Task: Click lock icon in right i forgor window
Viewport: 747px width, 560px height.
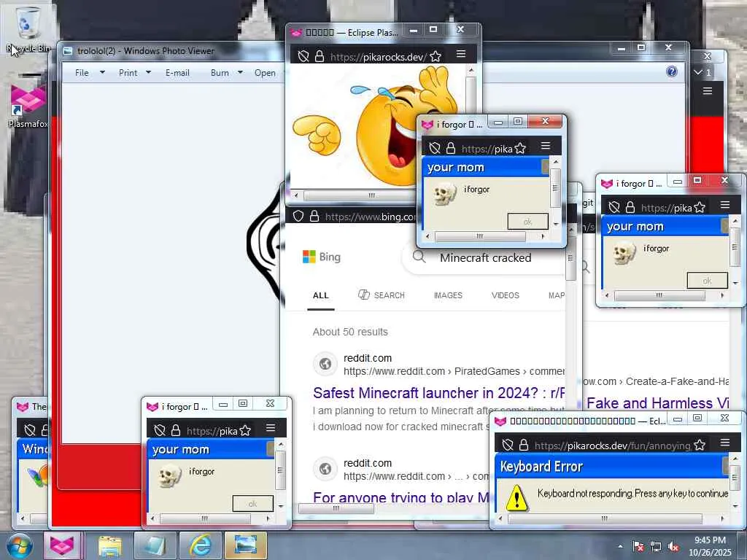Action: point(630,207)
